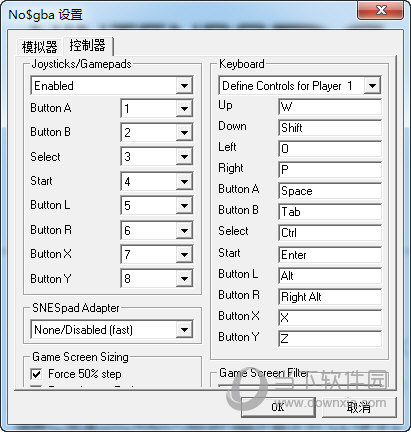Click the 取消 cancel button
This screenshot has width=411, height=432.
click(x=359, y=407)
